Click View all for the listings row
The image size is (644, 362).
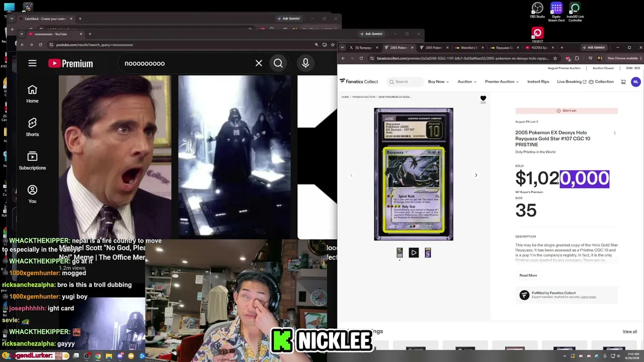[629, 332]
